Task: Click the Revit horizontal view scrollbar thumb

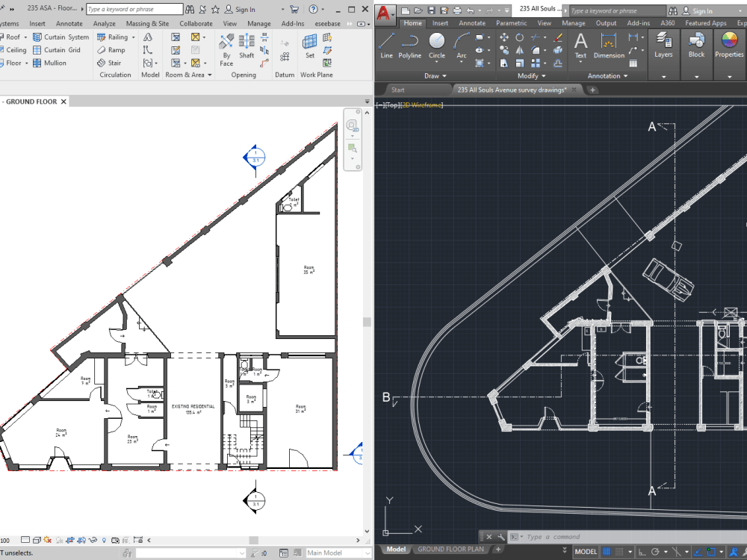Action: (x=253, y=540)
